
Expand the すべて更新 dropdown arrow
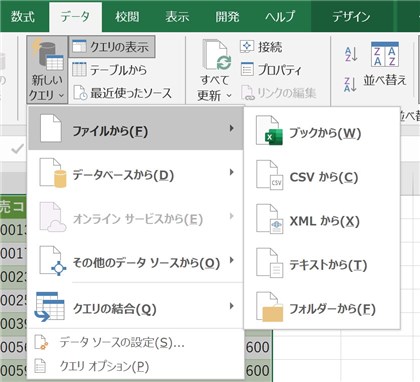click(229, 96)
